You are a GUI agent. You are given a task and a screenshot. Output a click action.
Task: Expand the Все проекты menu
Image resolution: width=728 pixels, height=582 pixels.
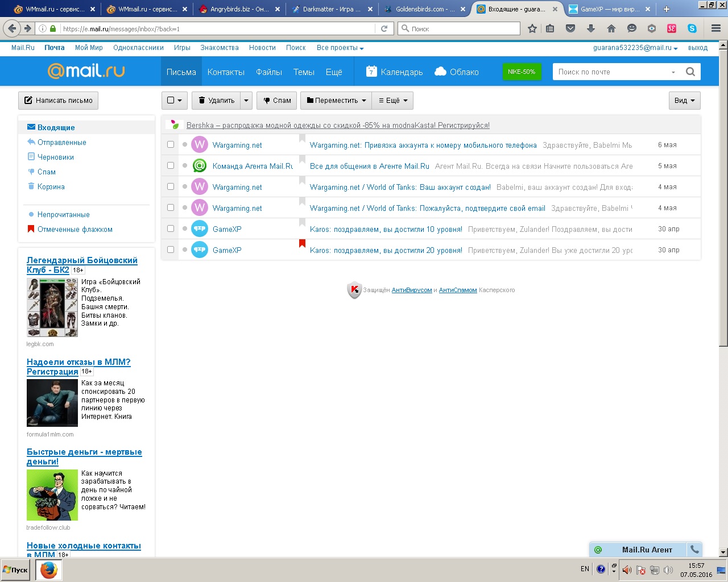[x=340, y=48]
